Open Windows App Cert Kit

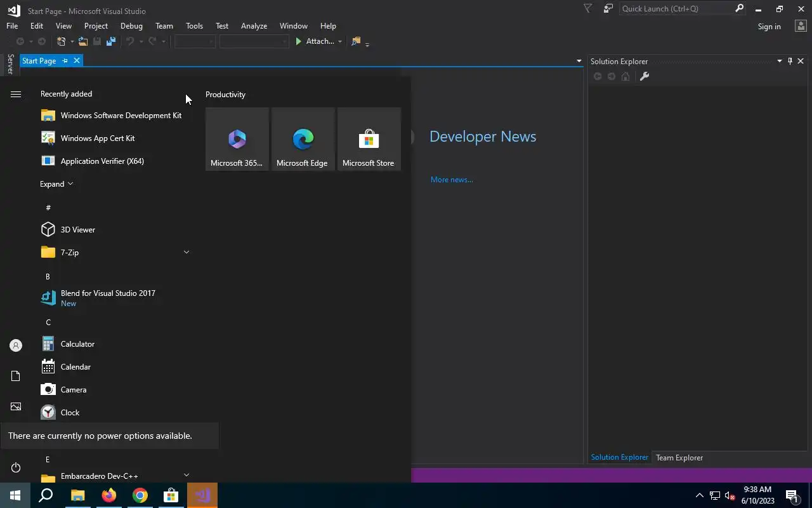[115, 138]
